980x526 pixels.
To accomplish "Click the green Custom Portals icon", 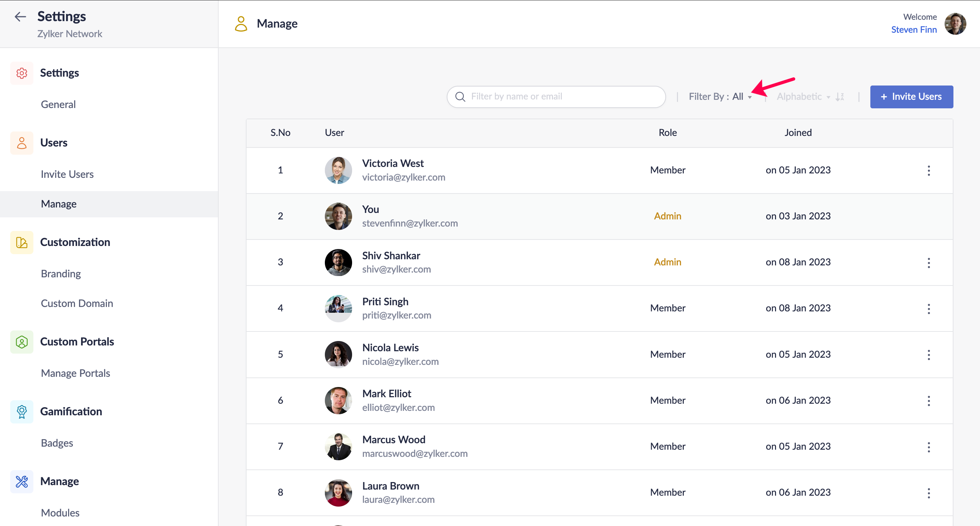I will 22,342.
